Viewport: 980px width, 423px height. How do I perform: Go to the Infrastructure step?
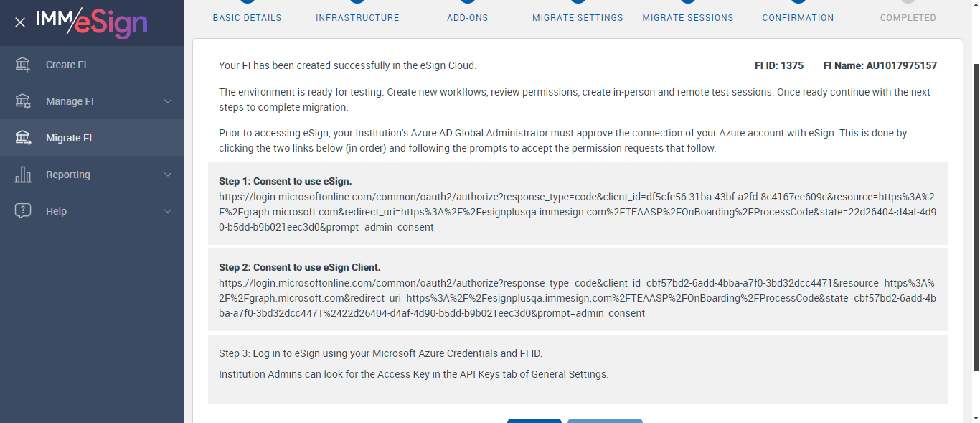(357, 18)
